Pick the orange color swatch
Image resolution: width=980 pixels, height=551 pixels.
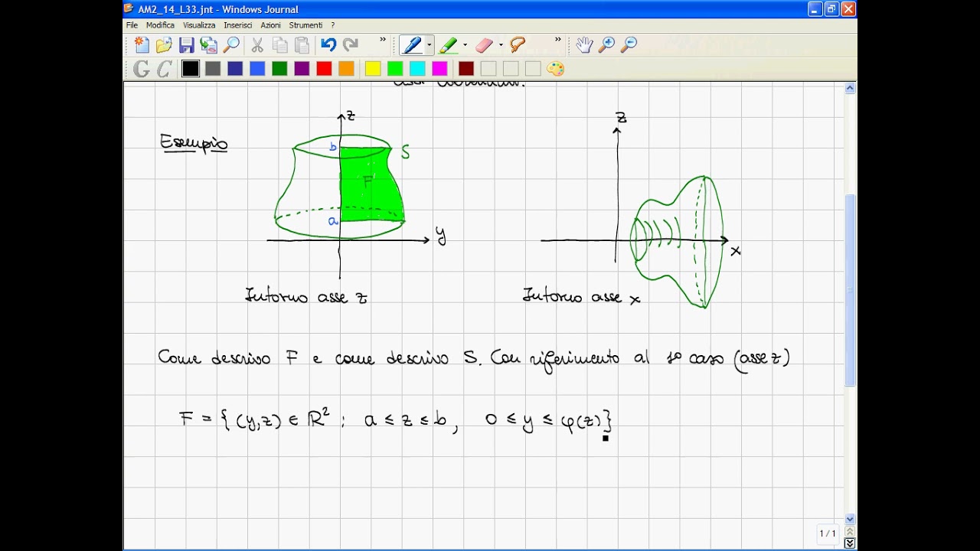point(346,69)
